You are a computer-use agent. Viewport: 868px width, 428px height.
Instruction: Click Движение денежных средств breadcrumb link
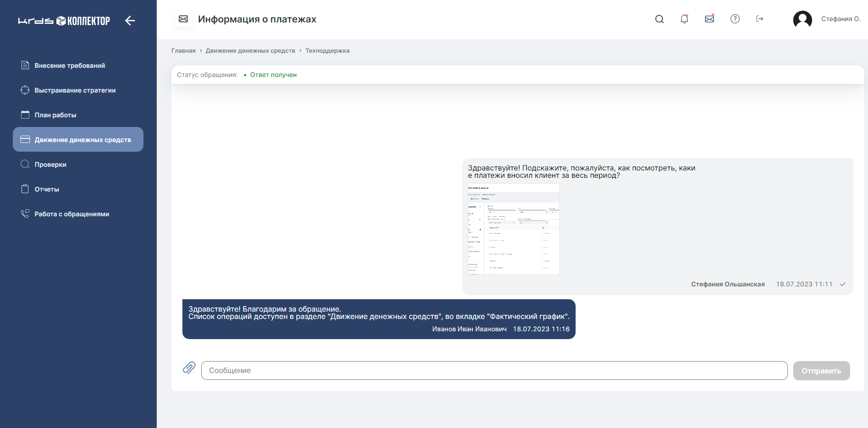250,51
